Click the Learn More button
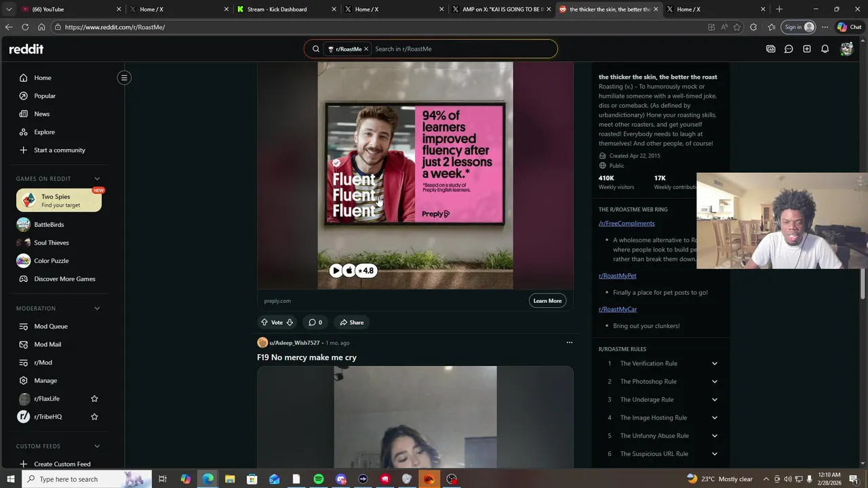Image resolution: width=868 pixels, height=488 pixels. coord(547,301)
